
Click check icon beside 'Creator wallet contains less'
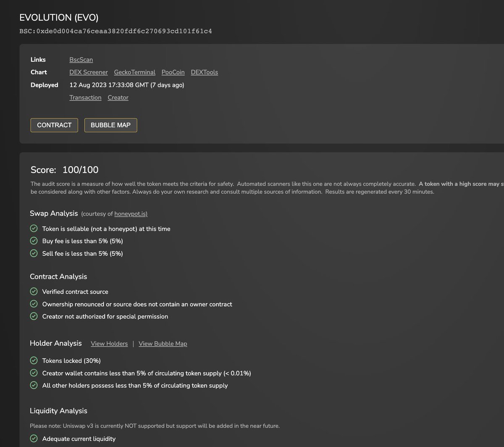coord(34,373)
